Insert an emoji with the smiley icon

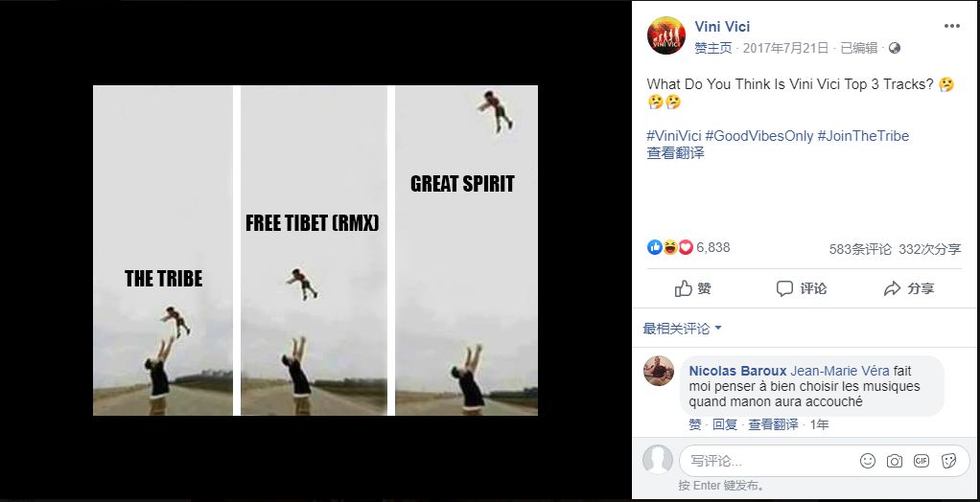point(868,461)
